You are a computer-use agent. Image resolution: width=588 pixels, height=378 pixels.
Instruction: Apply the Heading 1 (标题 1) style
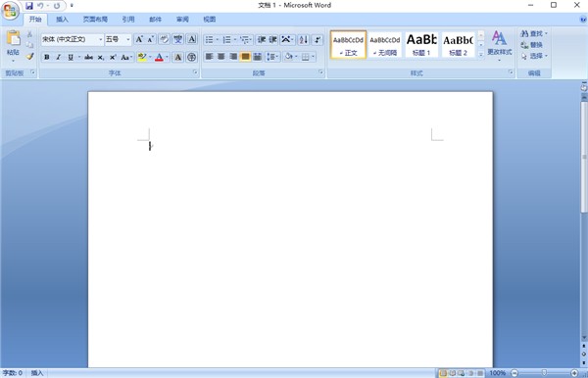[421, 45]
